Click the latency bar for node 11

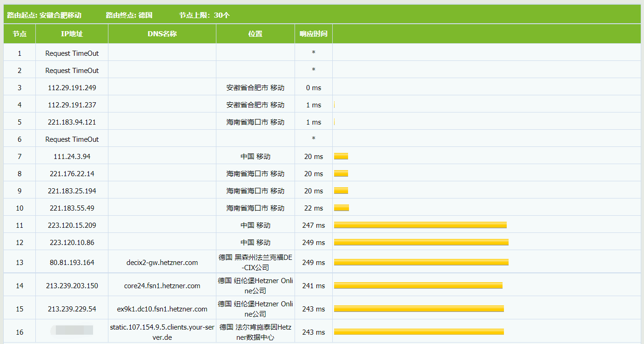pyautogui.click(x=420, y=225)
